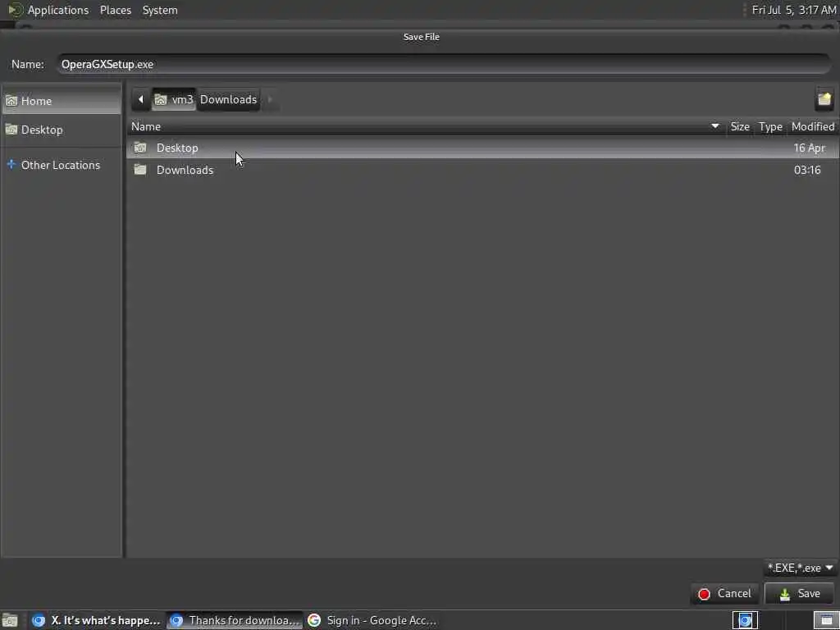Click the Home sidebar folder icon

coord(11,101)
